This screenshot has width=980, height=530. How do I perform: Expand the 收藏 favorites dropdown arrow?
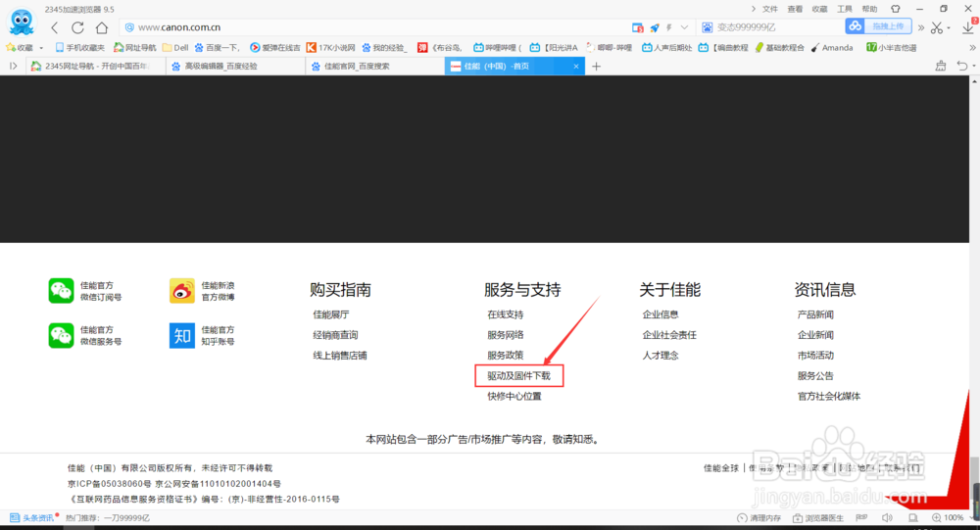click(x=41, y=48)
